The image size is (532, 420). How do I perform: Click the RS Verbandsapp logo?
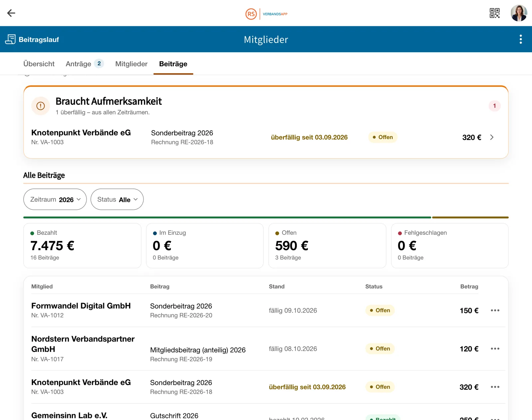[266, 14]
